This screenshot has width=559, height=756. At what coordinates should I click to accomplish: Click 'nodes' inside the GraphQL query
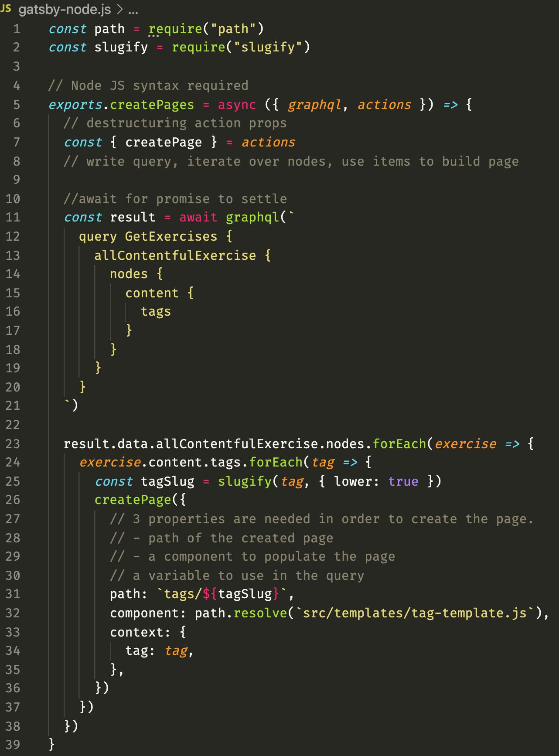point(129,274)
